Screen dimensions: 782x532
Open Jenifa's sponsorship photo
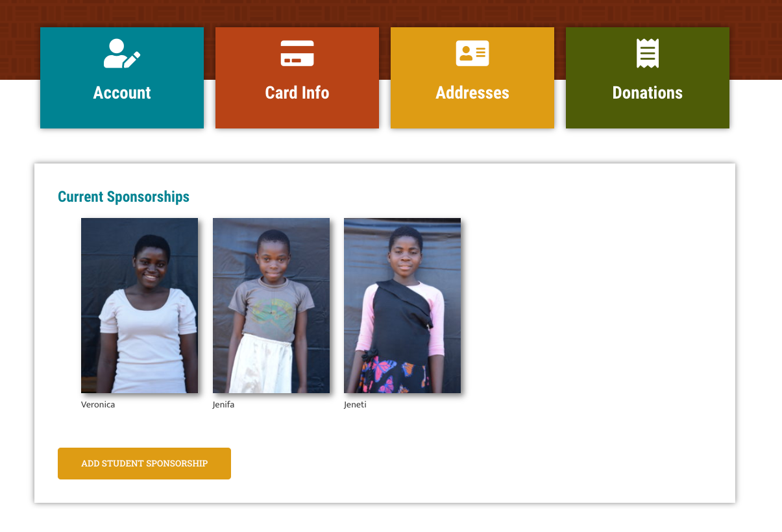pyautogui.click(x=271, y=306)
